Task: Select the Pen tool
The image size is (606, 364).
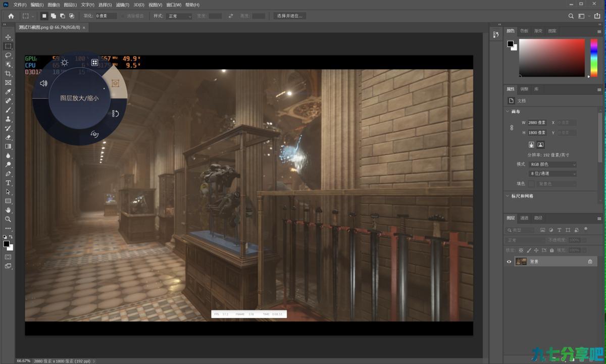Action: (8, 174)
